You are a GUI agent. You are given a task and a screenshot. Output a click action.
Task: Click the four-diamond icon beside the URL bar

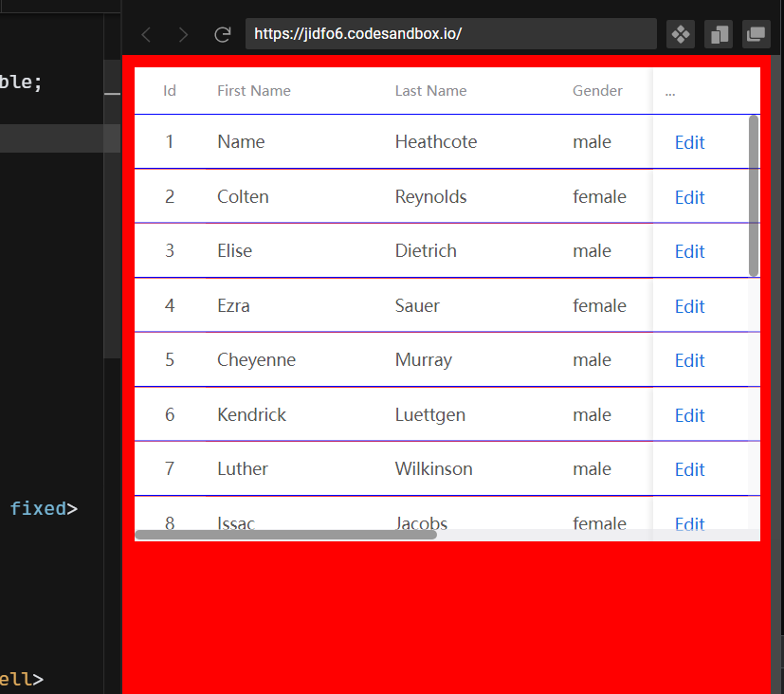pyautogui.click(x=681, y=34)
